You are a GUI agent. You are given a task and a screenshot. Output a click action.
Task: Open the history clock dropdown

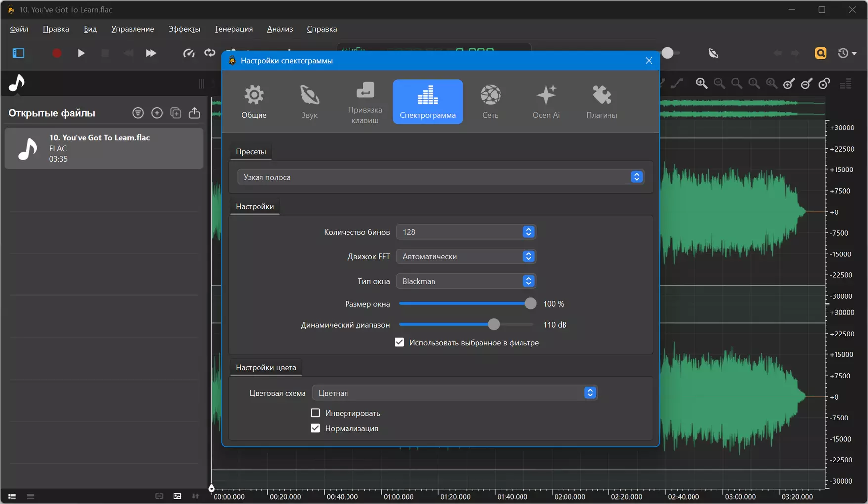[x=847, y=53]
